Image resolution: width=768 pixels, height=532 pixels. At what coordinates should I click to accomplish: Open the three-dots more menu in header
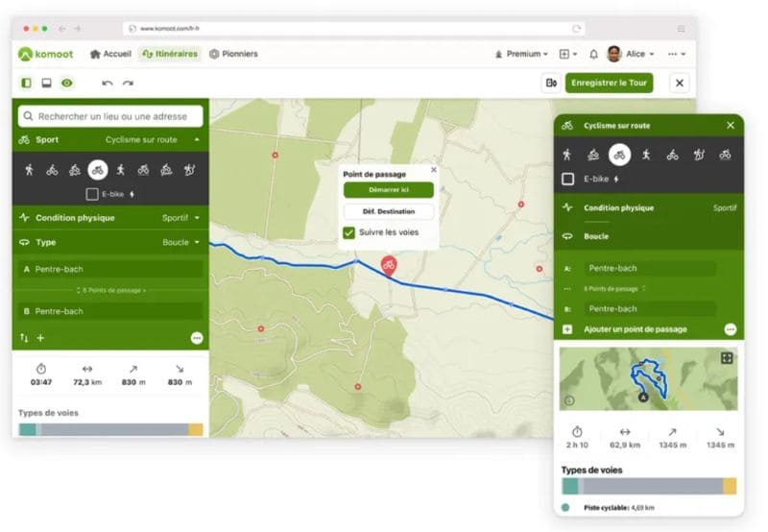tap(677, 54)
